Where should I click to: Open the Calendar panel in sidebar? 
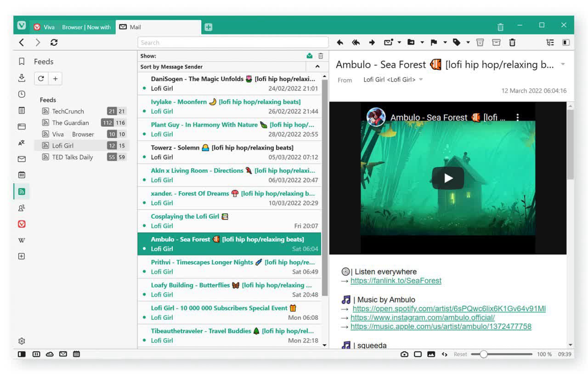(21, 175)
